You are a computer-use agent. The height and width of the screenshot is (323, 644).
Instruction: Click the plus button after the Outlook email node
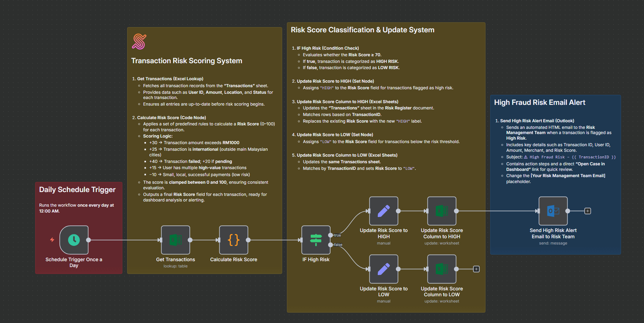click(587, 211)
